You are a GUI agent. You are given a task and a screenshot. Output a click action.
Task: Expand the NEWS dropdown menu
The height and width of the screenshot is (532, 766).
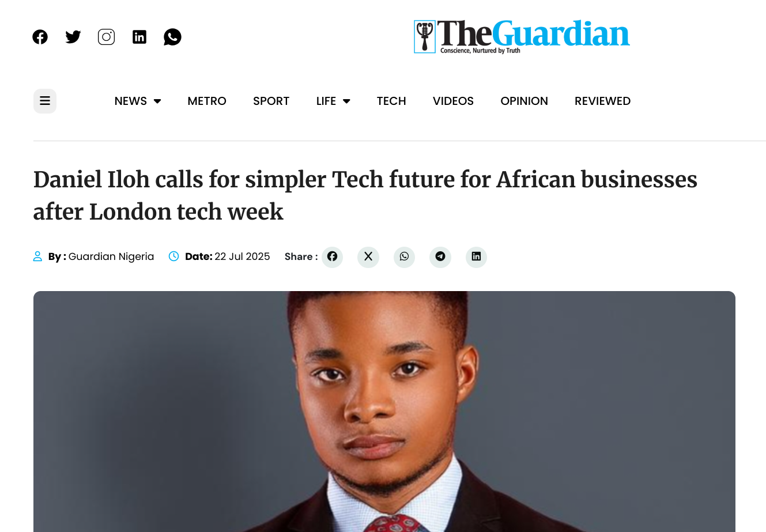coord(137,101)
